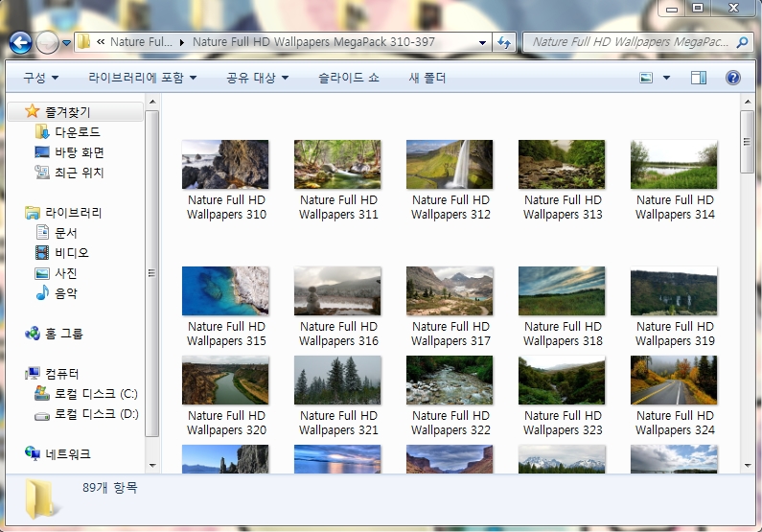Select the Nature Full HD Wallpapers 312 thumbnail
The image size is (762, 532).
pos(450,165)
